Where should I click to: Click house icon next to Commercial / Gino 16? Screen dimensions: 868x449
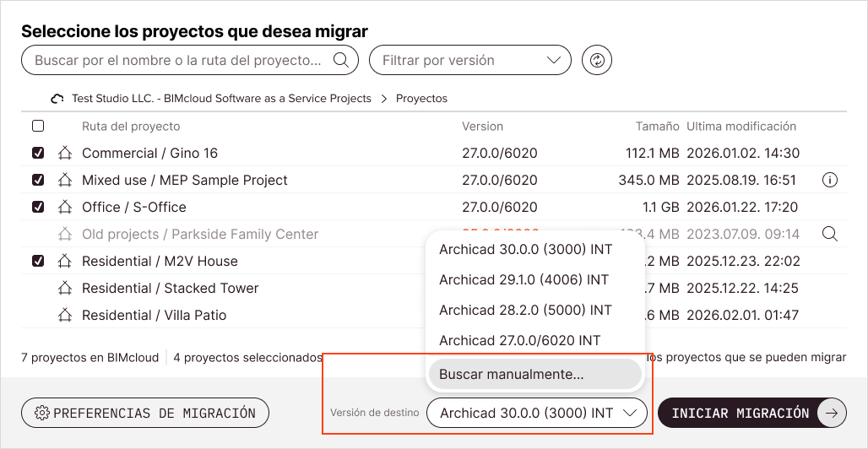coord(65,153)
